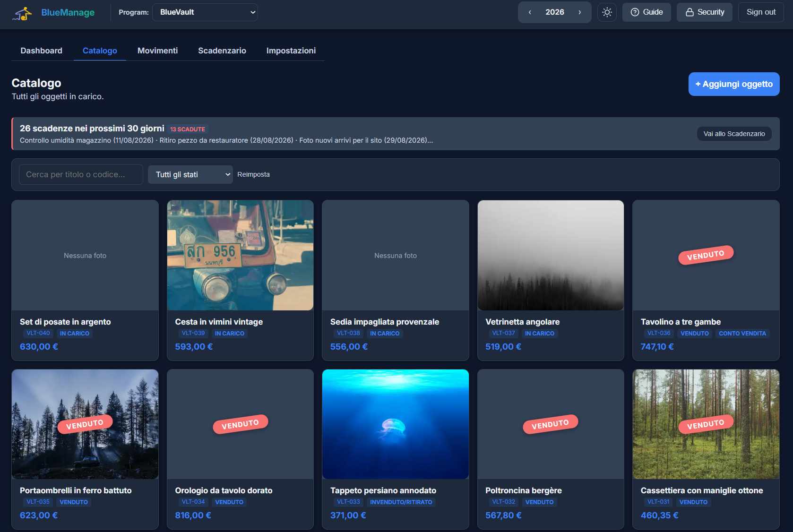Open the Program dropdown showing BlueVault
793x532 pixels.
point(205,12)
